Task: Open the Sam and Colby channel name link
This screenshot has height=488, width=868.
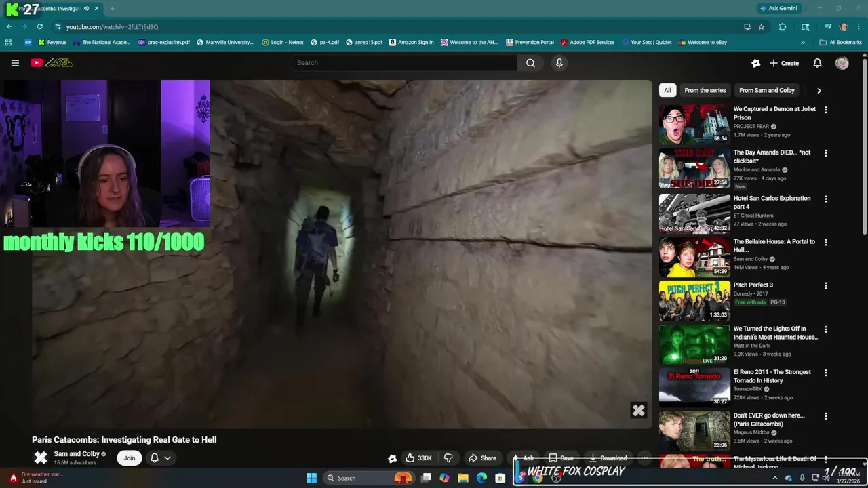Action: click(x=77, y=454)
